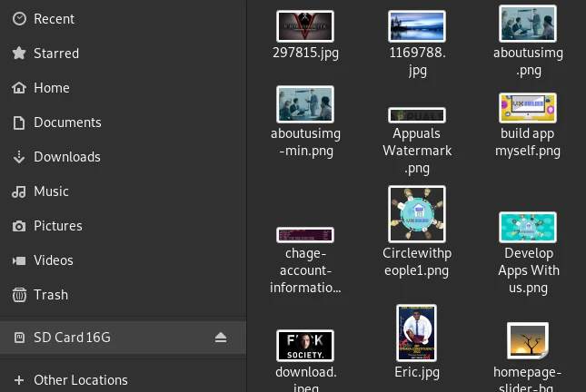Open Videos folder label
The image size is (586, 392).
coord(54,260)
